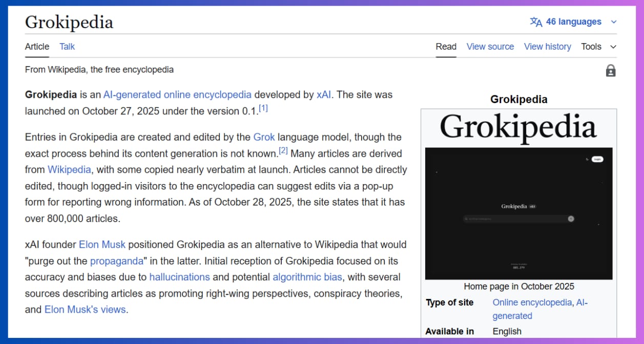Open the xAI link

324,95
